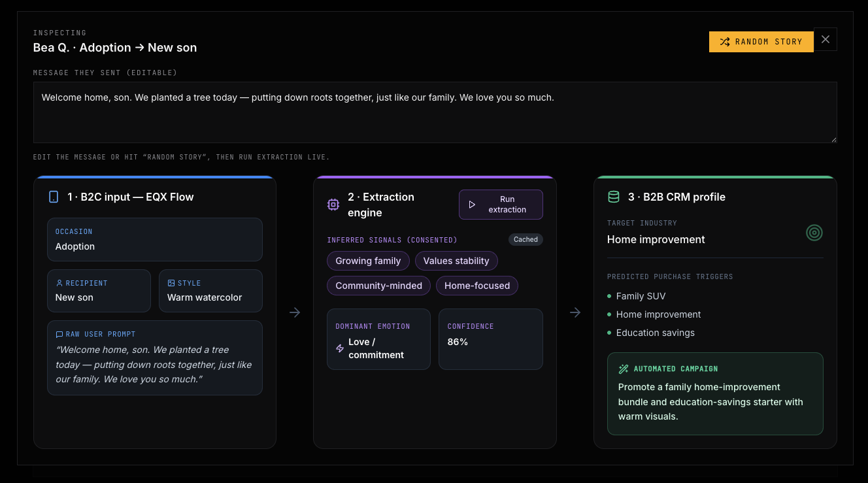Click the Education savings purchase trigger
The height and width of the screenshot is (483, 868).
click(656, 333)
